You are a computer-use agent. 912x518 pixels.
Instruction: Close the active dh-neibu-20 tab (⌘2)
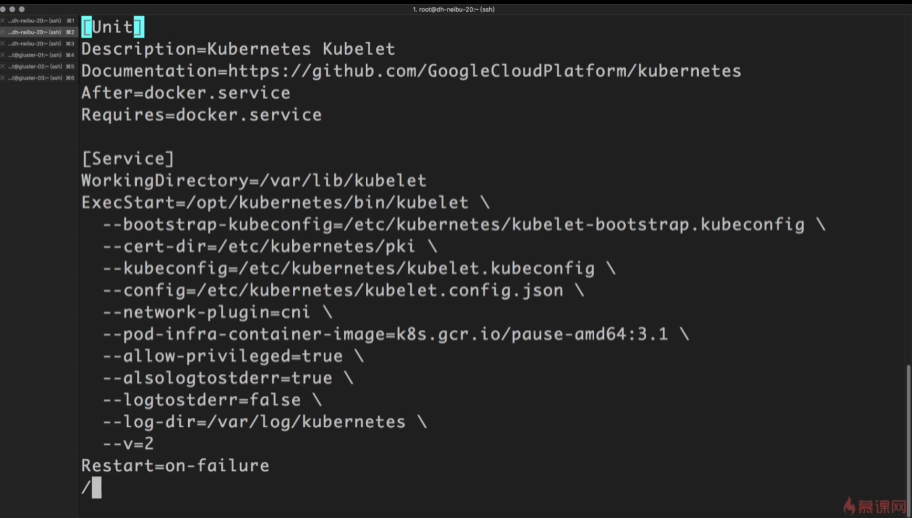pos(3,32)
